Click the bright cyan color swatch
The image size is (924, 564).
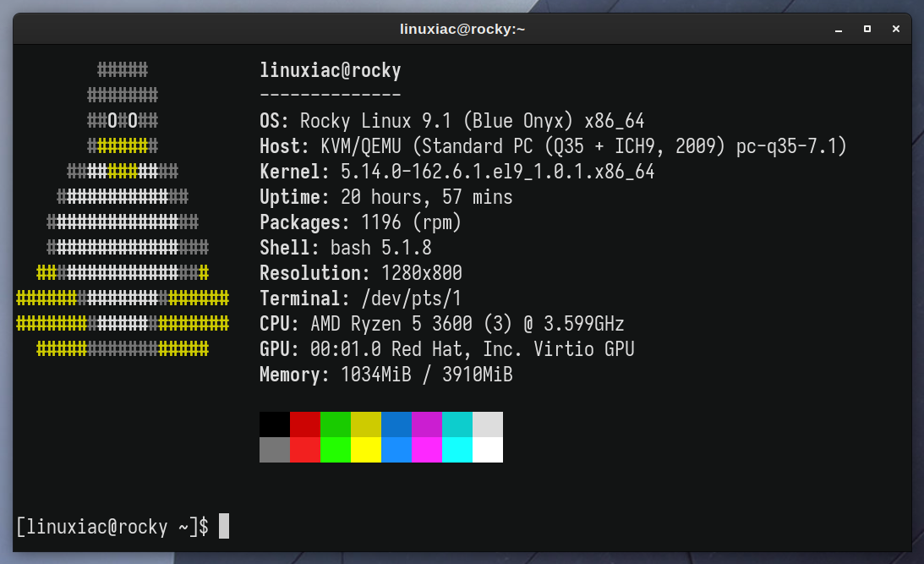coord(457,450)
